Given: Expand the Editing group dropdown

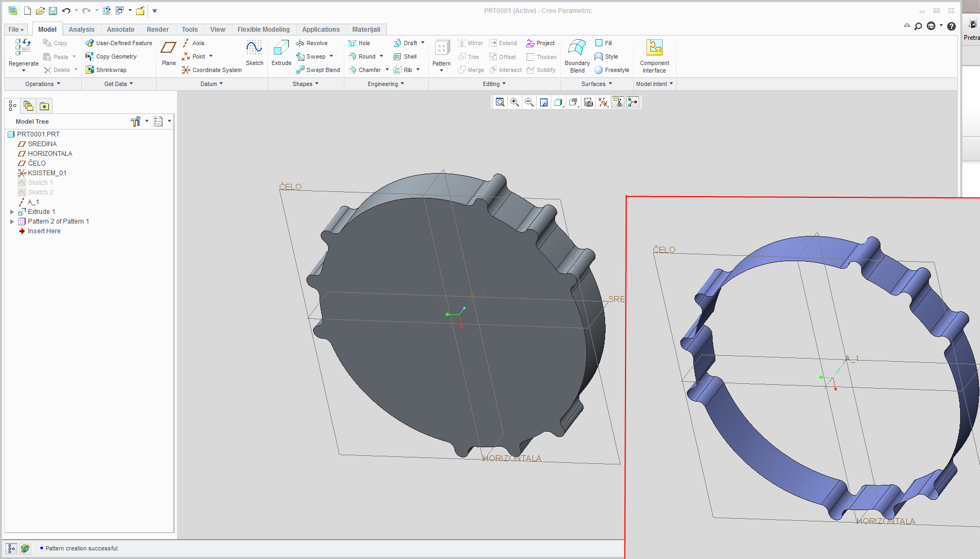Looking at the screenshot, I should [x=494, y=84].
